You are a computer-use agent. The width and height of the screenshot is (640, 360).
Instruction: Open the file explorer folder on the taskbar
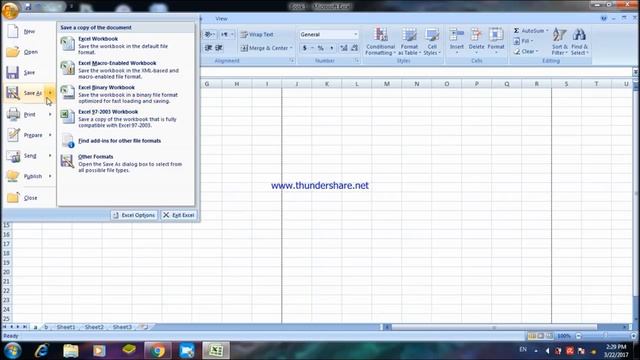(71, 351)
